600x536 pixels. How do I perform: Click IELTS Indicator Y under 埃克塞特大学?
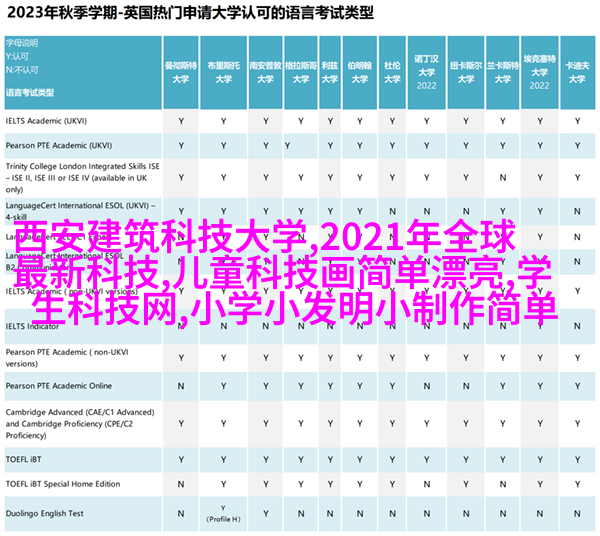click(x=540, y=326)
